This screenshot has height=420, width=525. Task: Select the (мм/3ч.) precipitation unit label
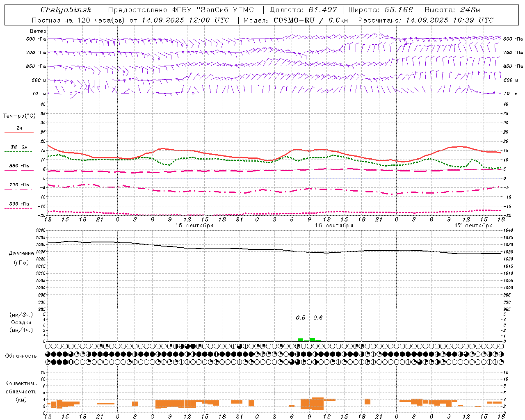tap(21, 315)
